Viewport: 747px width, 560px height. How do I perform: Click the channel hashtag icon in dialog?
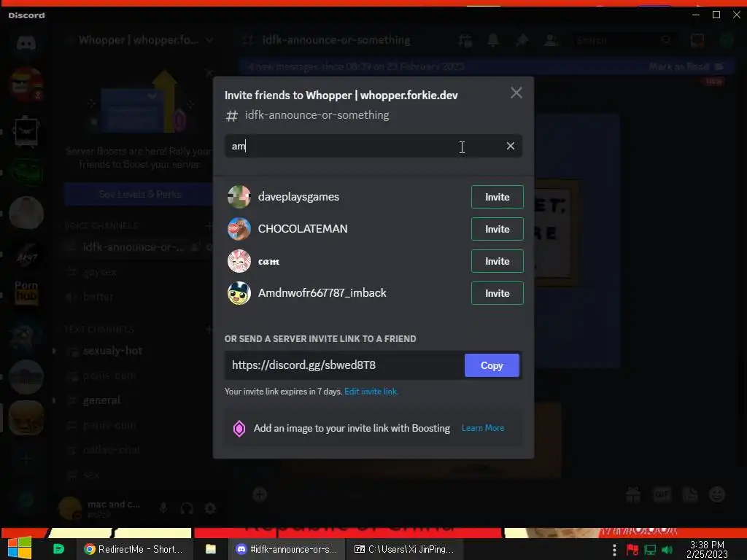[231, 116]
